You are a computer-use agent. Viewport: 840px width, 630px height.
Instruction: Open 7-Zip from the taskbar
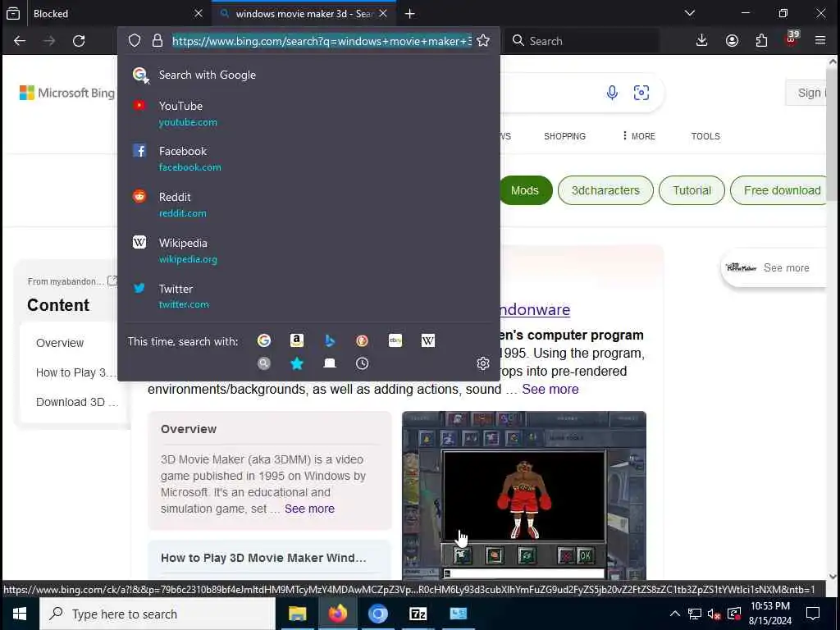[x=418, y=614]
